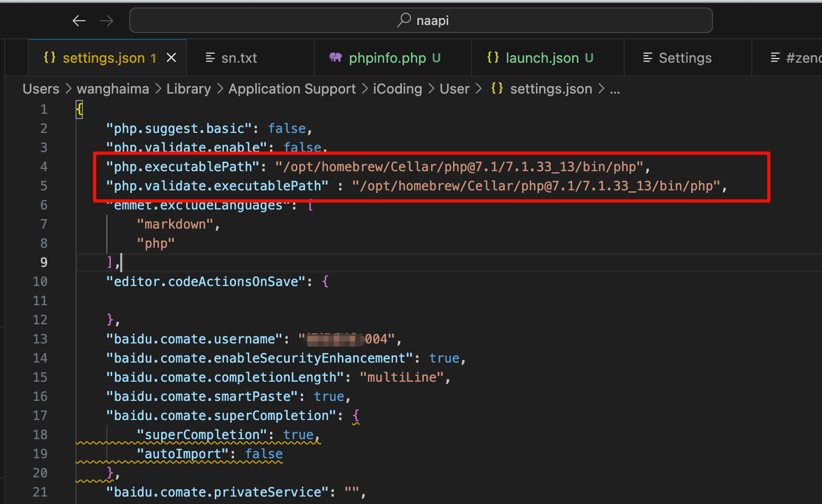The height and width of the screenshot is (504, 822).
Task: Switch to the settings.json tab
Action: click(x=107, y=58)
